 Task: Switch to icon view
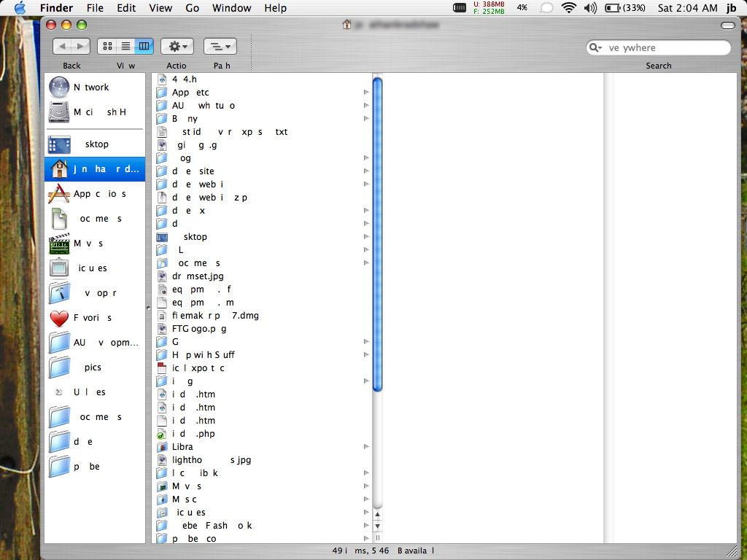click(108, 46)
